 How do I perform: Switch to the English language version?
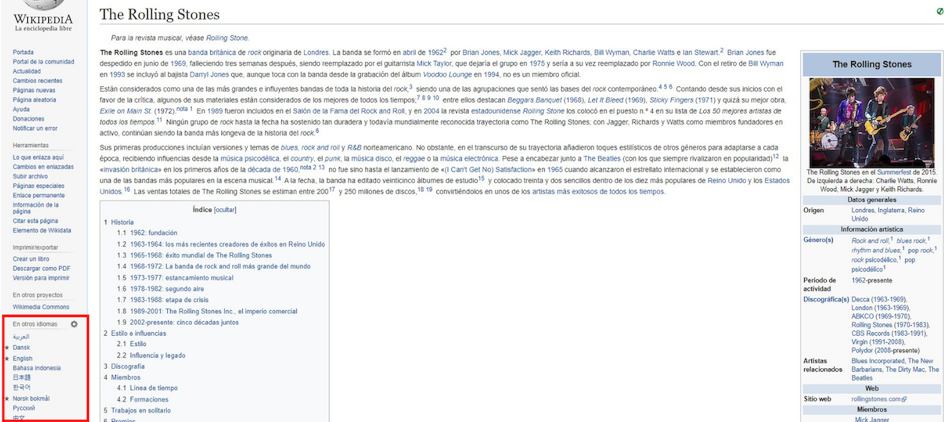pos(22,359)
